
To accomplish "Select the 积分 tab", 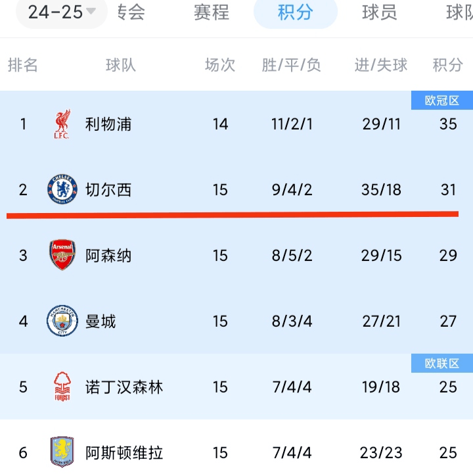I will [x=295, y=12].
